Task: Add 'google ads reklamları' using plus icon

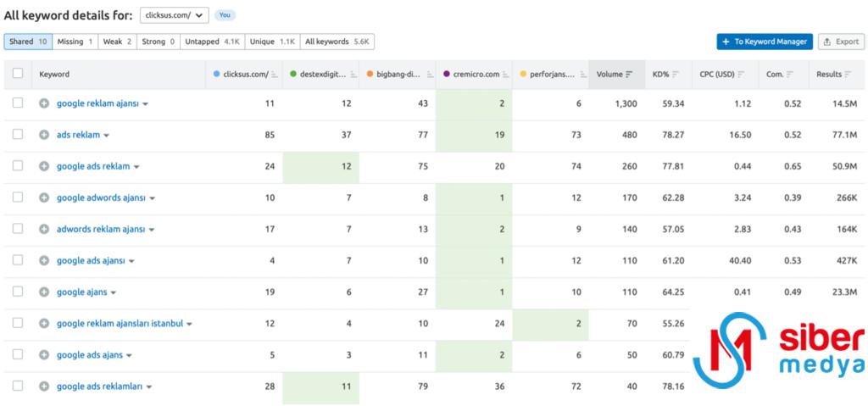Action: (44, 387)
